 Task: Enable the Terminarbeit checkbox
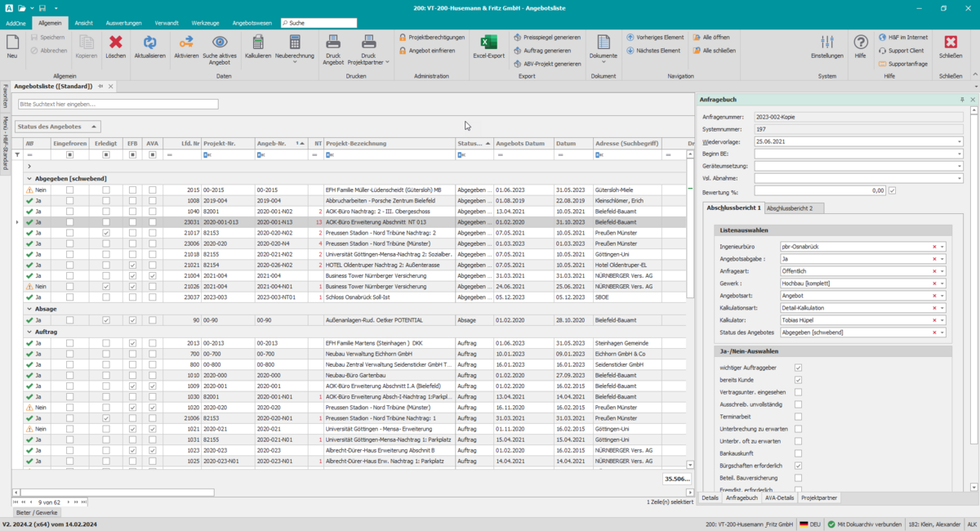(x=798, y=417)
